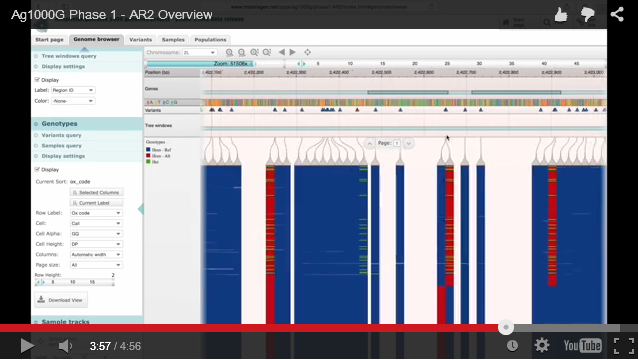The image size is (638, 360).
Task: Go to previous genotype page arrow
Action: (369, 143)
